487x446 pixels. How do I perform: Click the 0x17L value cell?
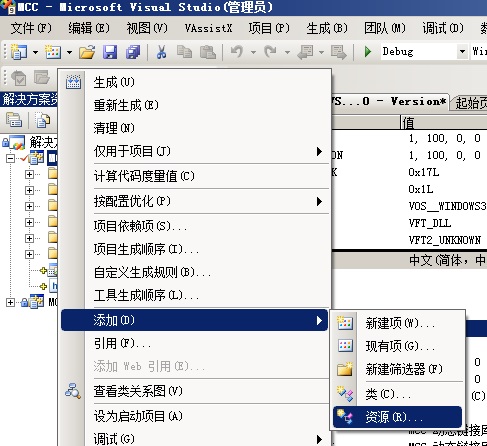click(424, 172)
